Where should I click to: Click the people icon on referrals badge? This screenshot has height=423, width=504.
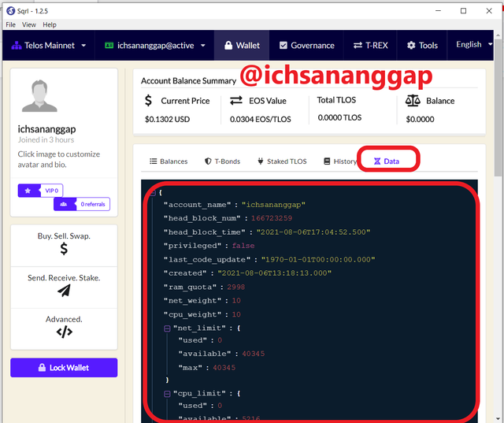click(64, 204)
